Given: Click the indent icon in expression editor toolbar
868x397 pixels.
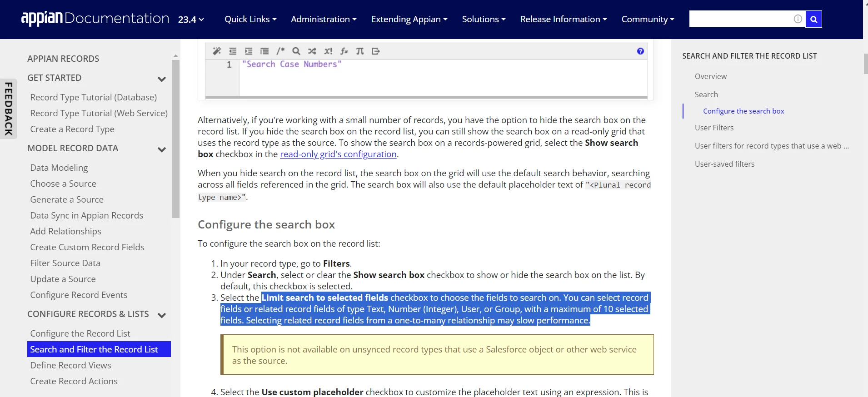Looking at the screenshot, I should pyautogui.click(x=249, y=51).
